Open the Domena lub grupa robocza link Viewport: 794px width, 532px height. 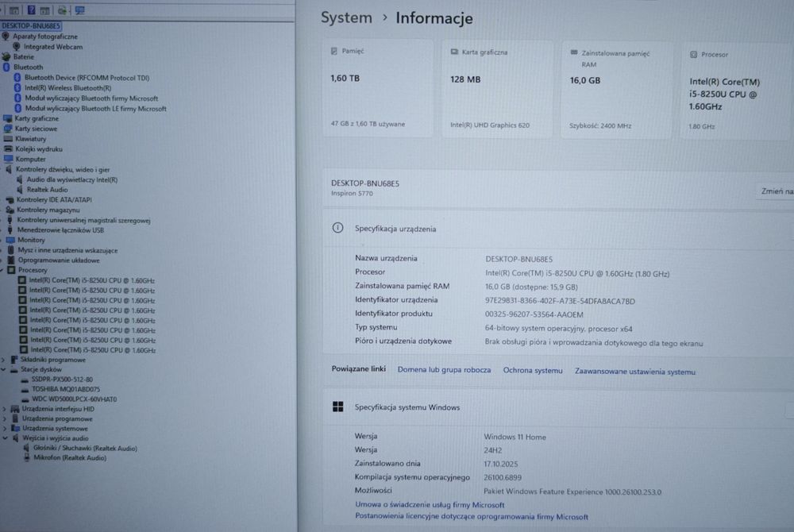[x=444, y=370]
